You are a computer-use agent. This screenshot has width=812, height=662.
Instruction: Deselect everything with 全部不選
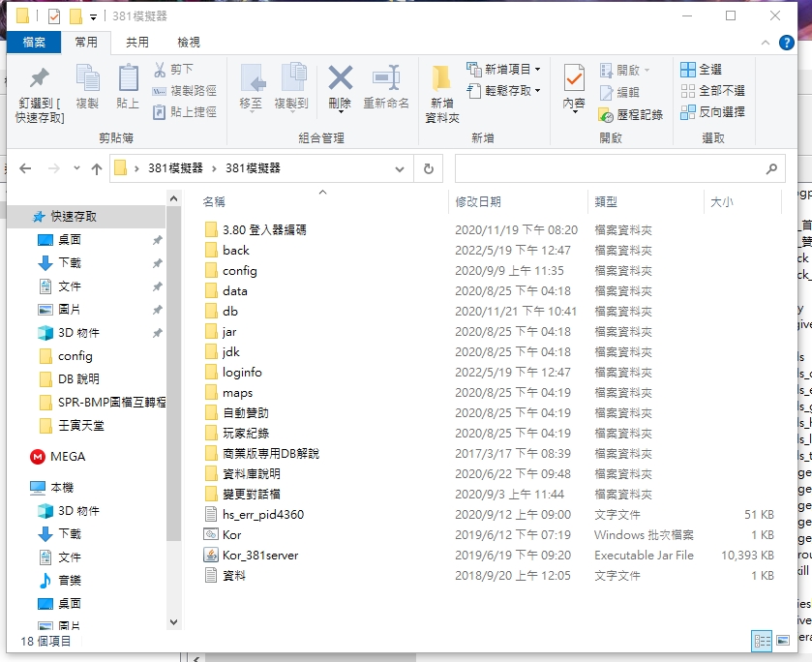(x=712, y=91)
